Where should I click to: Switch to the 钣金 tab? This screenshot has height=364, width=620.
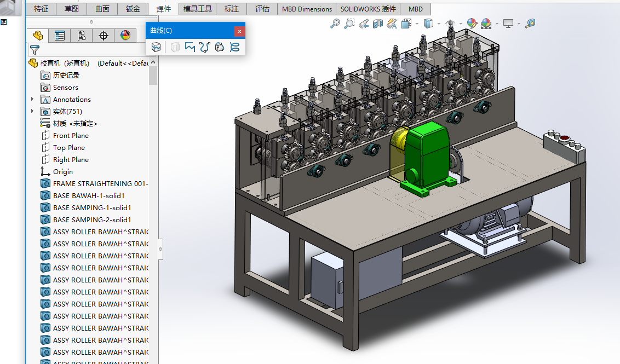click(x=133, y=9)
